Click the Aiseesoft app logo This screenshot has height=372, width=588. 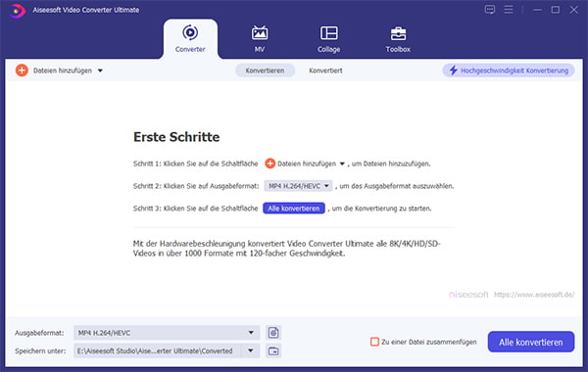18,10
